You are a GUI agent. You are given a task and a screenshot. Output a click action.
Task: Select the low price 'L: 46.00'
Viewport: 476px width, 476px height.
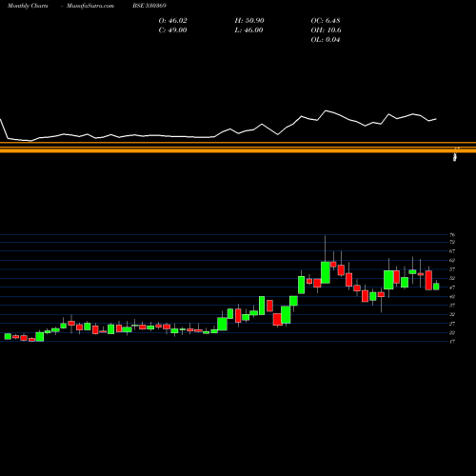(248, 30)
